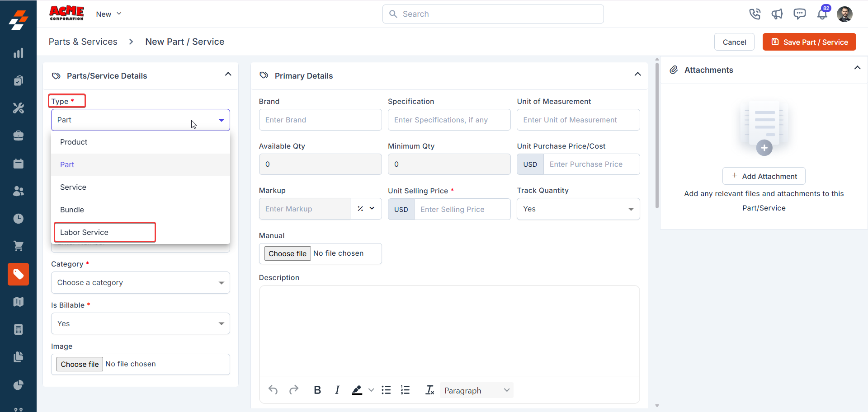Click Choose file under Image
The height and width of the screenshot is (412, 868).
tap(80, 364)
